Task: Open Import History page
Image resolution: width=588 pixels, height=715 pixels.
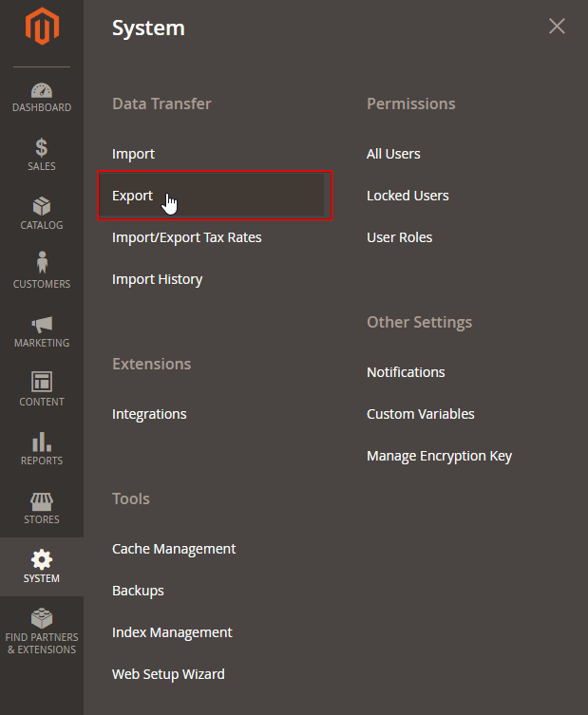Action: pyautogui.click(x=157, y=279)
